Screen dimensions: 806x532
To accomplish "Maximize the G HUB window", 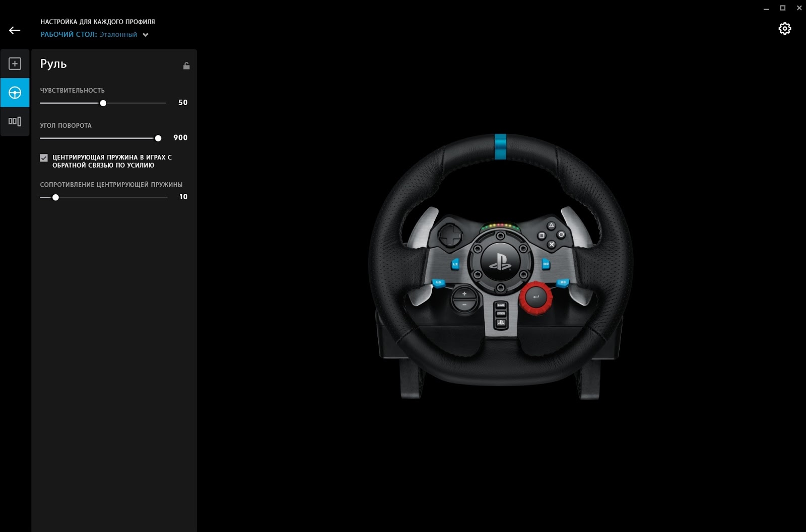I will point(783,8).
